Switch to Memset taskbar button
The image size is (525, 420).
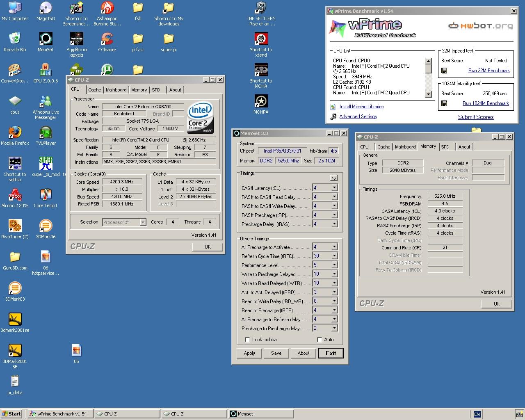click(x=261, y=414)
